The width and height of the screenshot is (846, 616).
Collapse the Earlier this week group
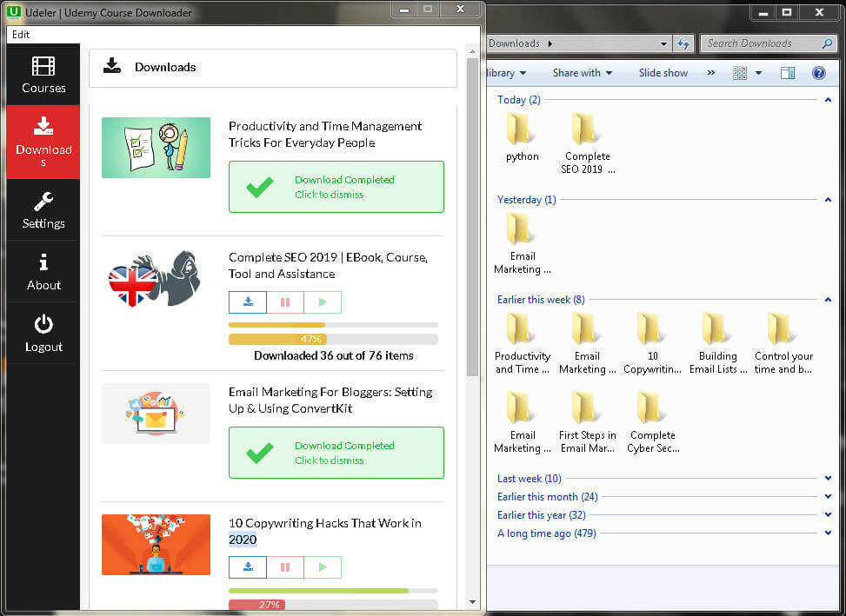tap(828, 299)
